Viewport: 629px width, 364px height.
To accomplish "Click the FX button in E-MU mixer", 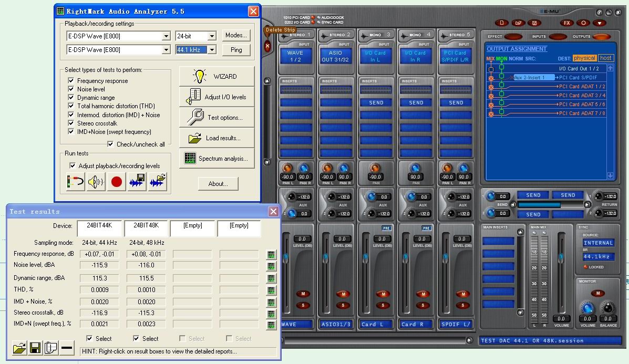I will (567, 23).
